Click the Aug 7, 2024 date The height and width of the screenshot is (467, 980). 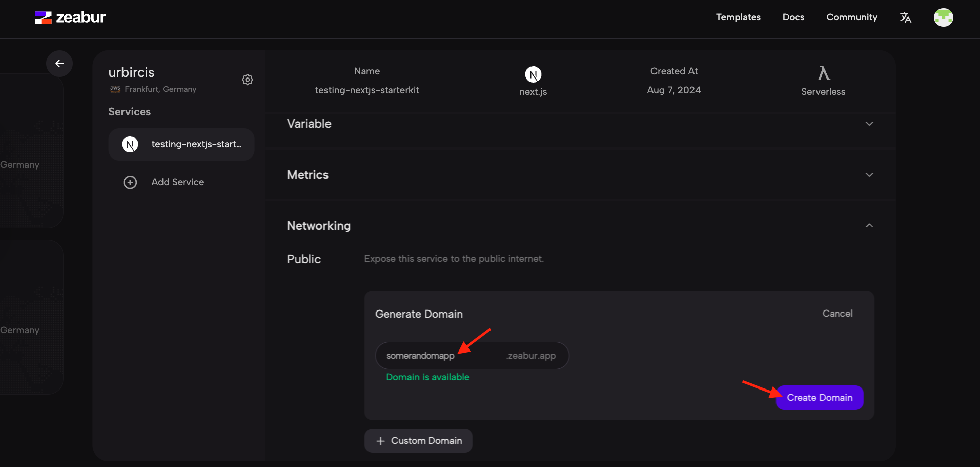tap(674, 90)
